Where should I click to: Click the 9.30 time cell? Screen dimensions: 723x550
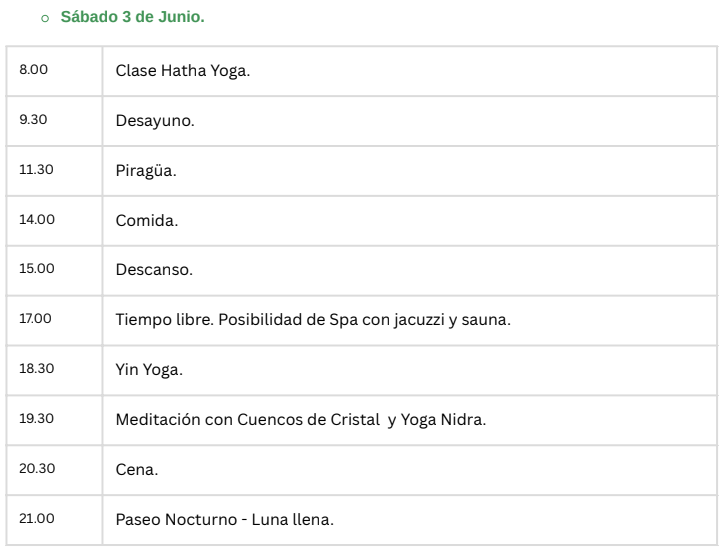[x=54, y=121]
